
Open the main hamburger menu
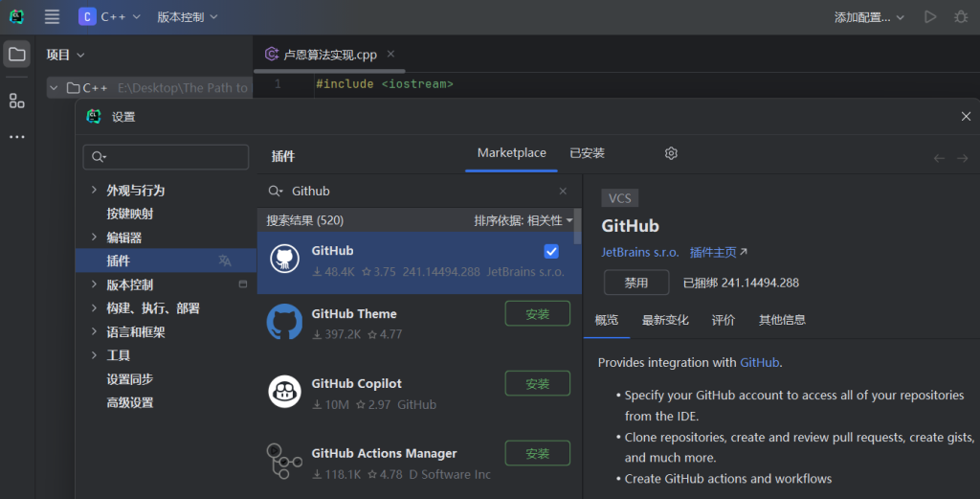(52, 16)
